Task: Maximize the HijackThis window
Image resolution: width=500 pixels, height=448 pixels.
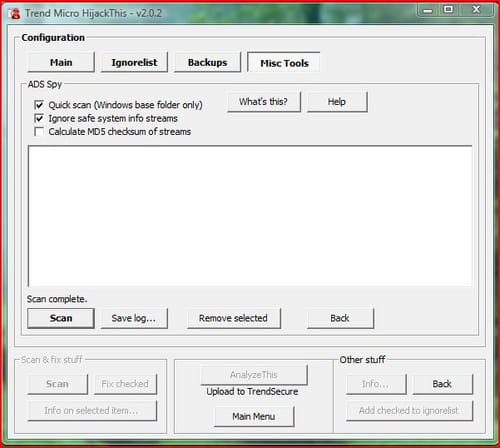Action: (449, 10)
